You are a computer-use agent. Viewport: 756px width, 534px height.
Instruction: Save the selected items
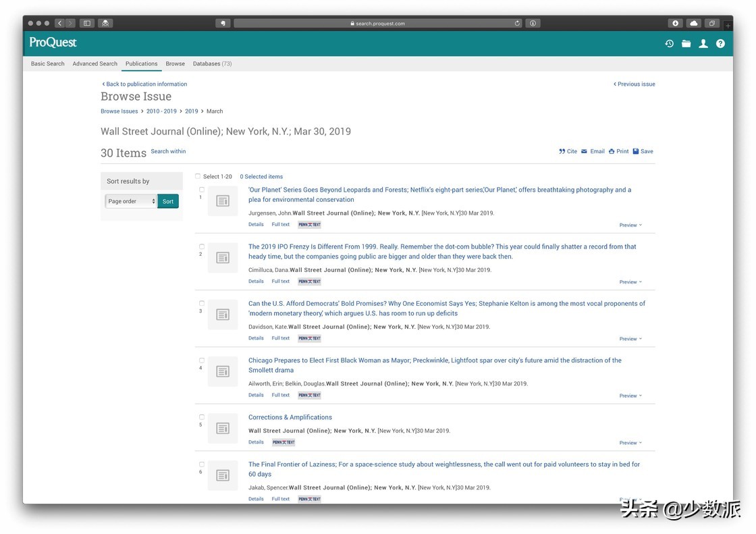(643, 151)
